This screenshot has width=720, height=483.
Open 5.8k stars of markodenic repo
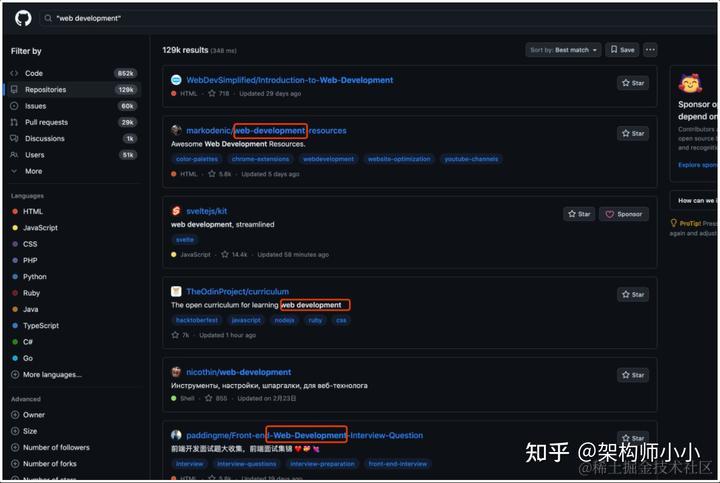point(220,174)
